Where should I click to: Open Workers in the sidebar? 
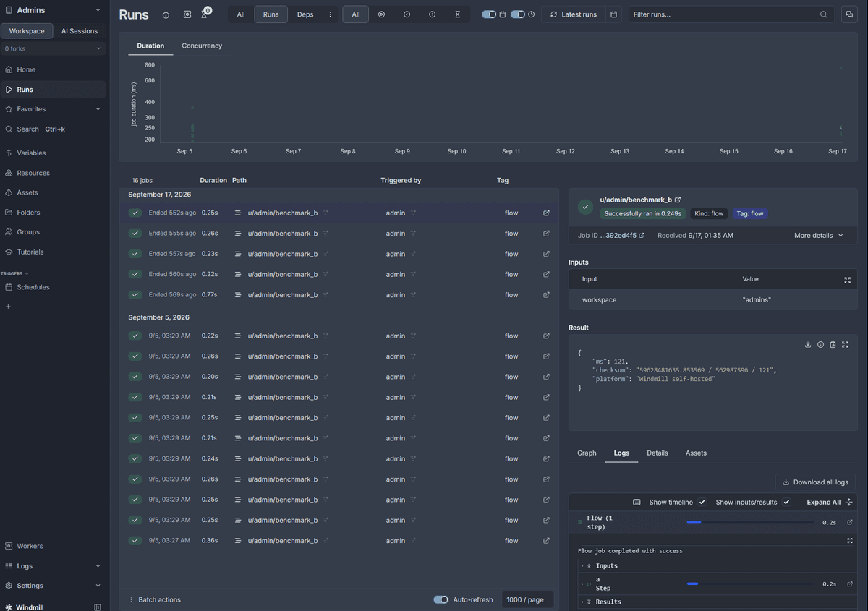click(53, 546)
